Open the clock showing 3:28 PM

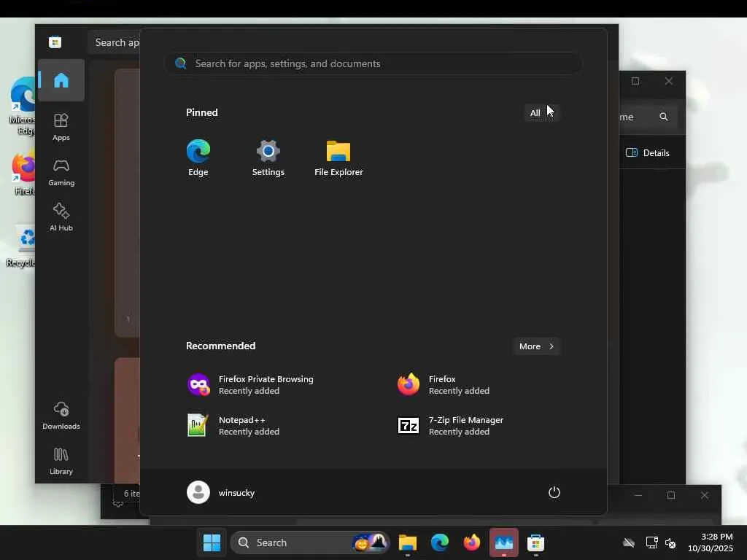(711, 542)
